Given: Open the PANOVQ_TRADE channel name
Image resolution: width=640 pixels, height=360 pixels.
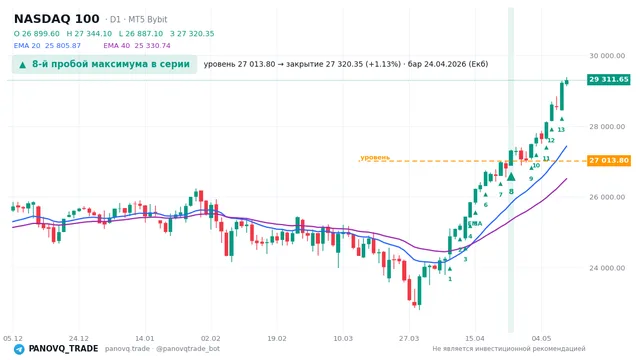Looking at the screenshot, I should [x=63, y=349].
